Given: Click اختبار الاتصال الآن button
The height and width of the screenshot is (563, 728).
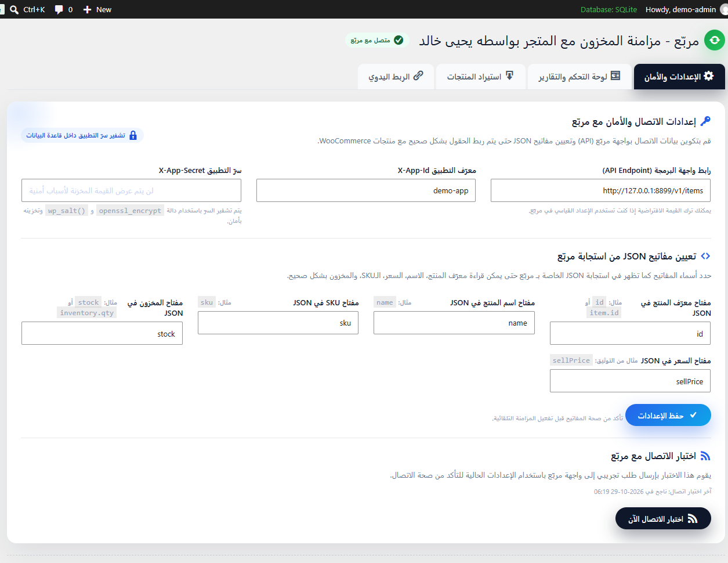Looking at the screenshot, I should pos(663,518).
